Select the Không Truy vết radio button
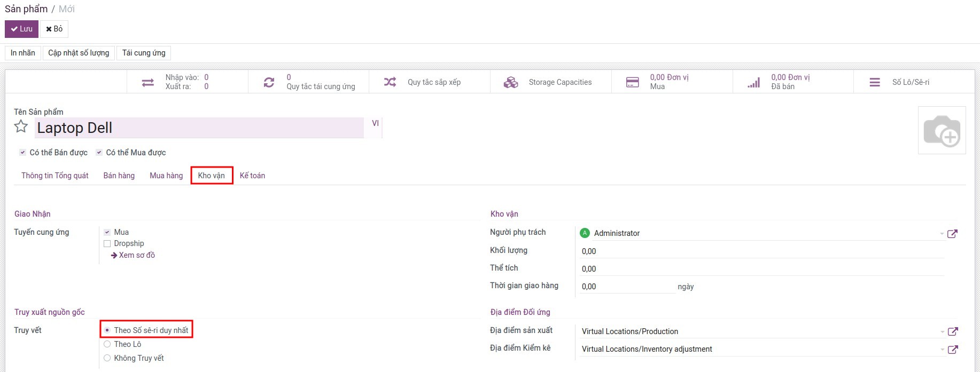The width and height of the screenshot is (980, 372). 107,358
